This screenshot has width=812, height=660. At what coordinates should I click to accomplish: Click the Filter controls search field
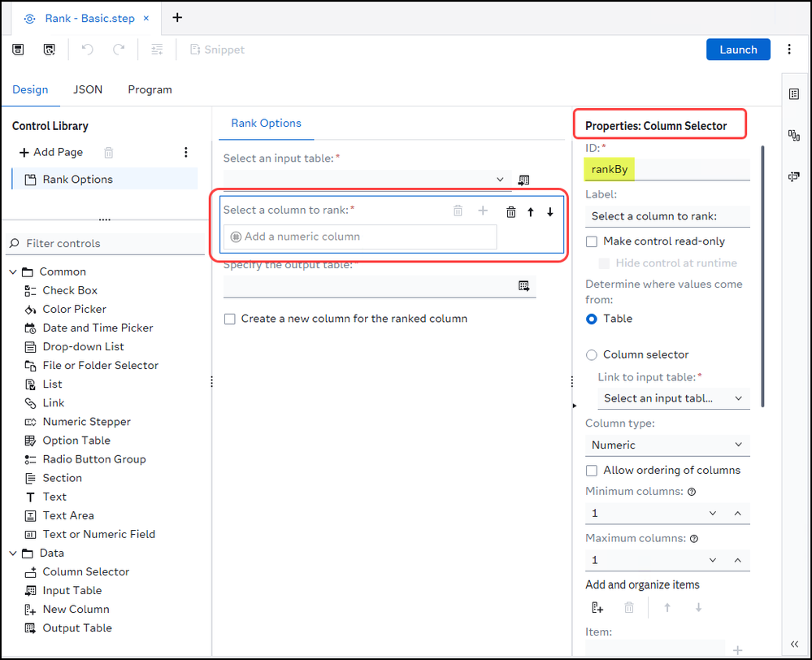coord(106,243)
